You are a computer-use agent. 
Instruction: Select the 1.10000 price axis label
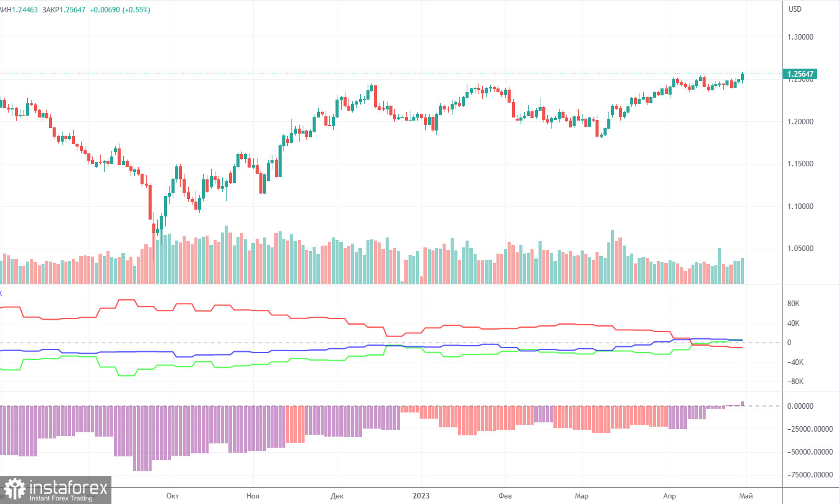tap(801, 207)
